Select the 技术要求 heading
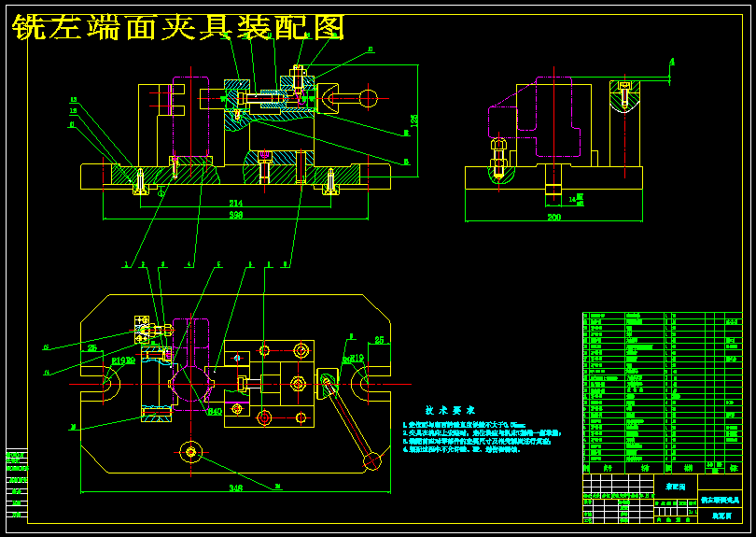This screenshot has height=537, width=756. [x=450, y=411]
